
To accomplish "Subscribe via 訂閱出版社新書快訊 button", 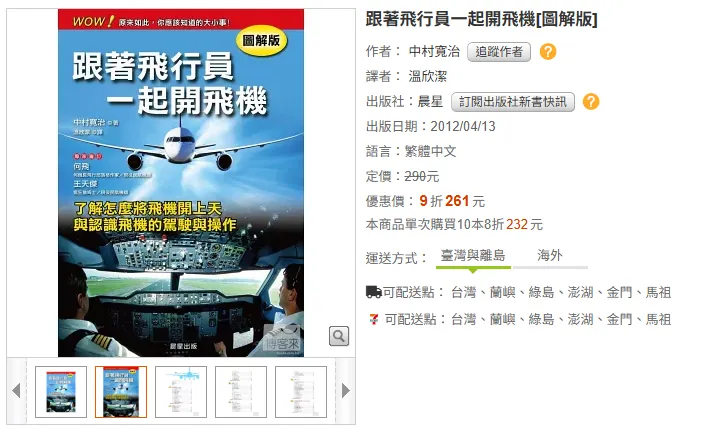I will [x=513, y=102].
